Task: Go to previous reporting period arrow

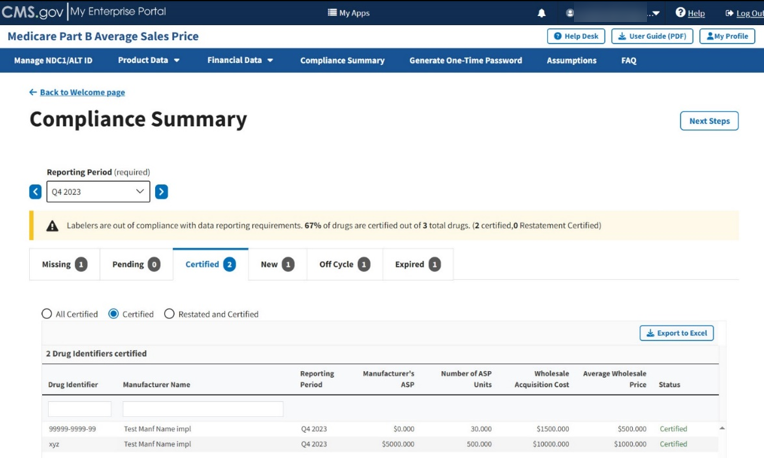Action: pyautogui.click(x=35, y=192)
